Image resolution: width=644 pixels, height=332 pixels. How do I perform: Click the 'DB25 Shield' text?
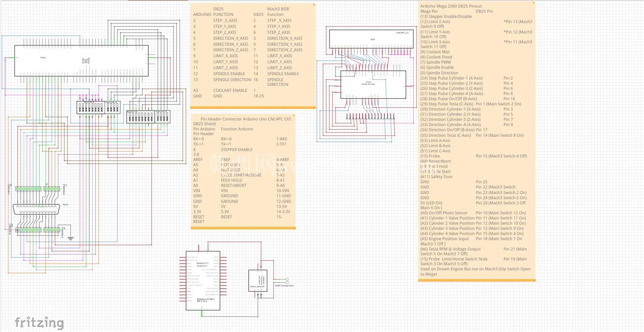coord(204,124)
